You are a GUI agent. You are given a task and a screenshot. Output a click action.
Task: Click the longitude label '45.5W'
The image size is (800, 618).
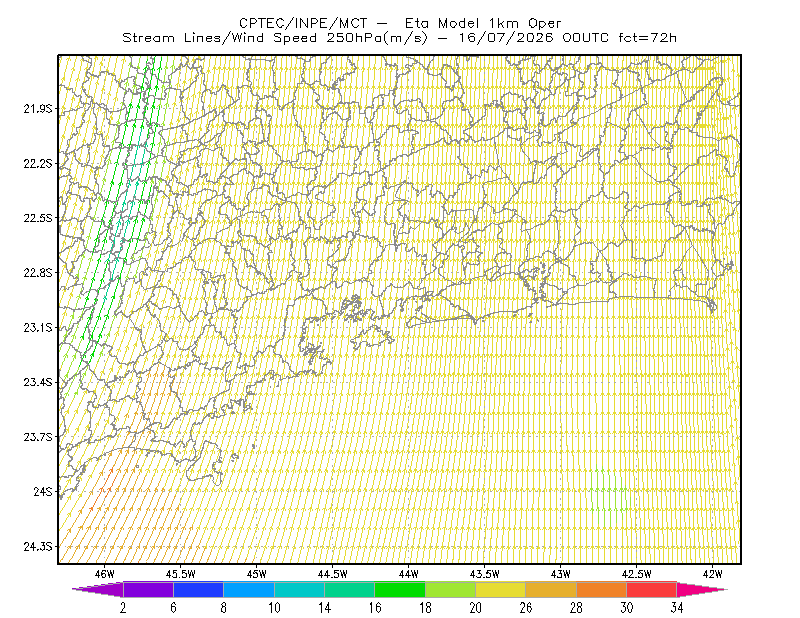181,574
